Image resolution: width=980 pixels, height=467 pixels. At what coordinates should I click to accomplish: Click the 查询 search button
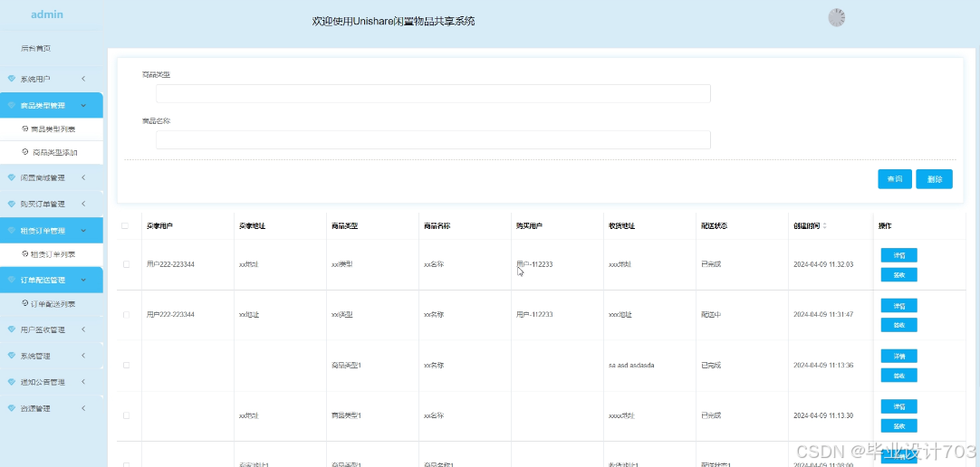894,178
